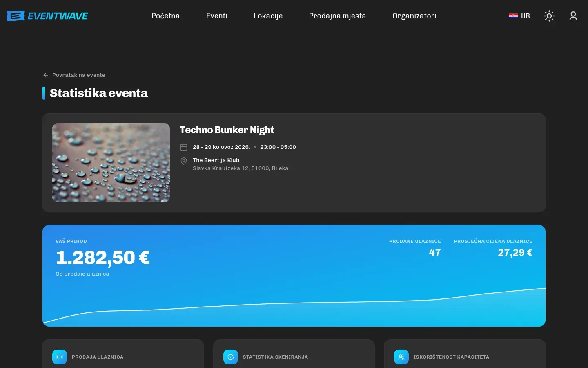Click the ticket icon in Prodaja ulaznica card
The width and height of the screenshot is (588, 368).
[60, 357]
